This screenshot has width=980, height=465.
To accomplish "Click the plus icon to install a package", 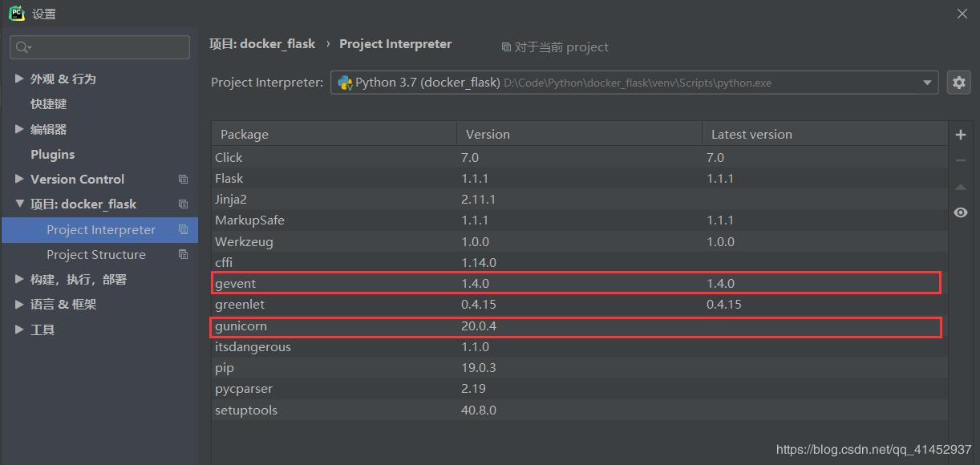I will (x=961, y=135).
